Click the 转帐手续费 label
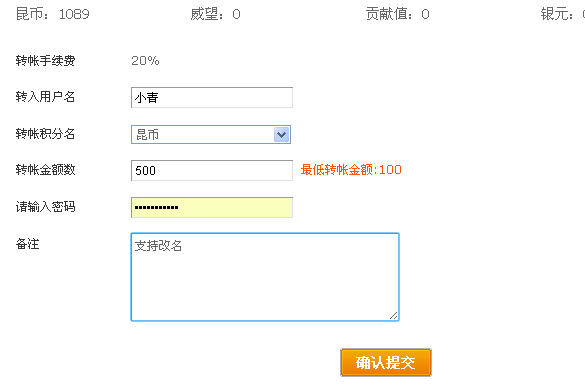585x390 pixels. click(x=46, y=60)
